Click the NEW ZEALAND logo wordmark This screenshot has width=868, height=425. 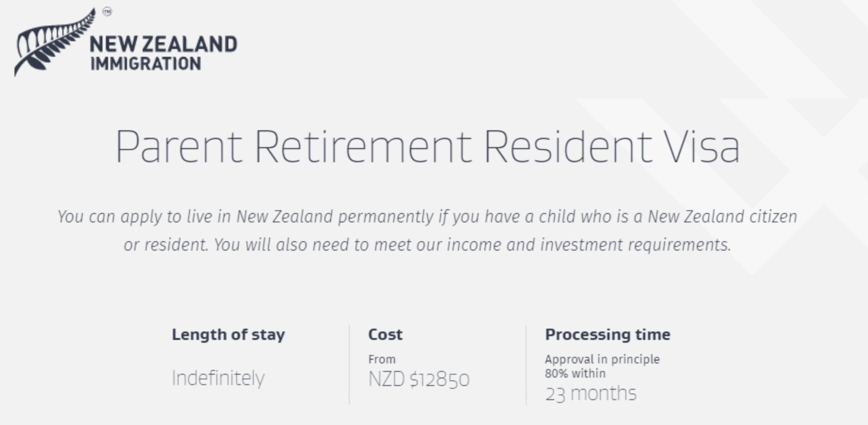[x=163, y=44]
